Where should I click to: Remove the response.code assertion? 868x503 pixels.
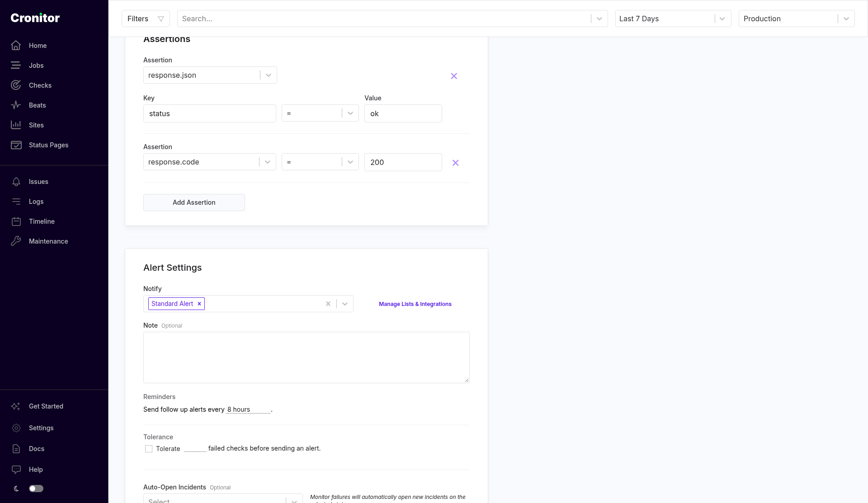tap(456, 163)
